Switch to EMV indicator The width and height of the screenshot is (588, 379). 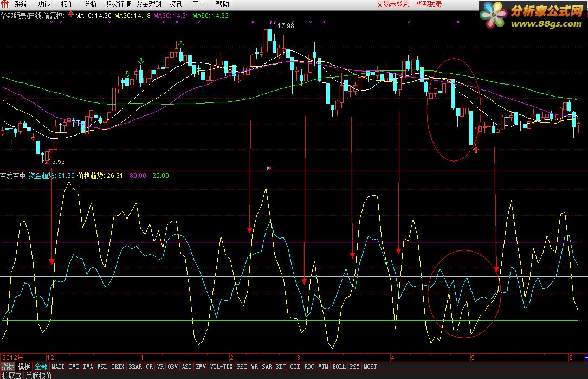coord(201,367)
